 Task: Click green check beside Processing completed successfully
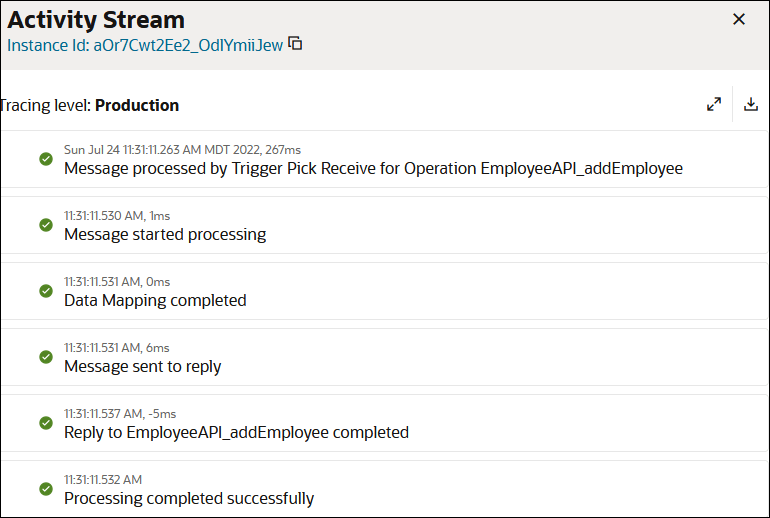pos(46,489)
